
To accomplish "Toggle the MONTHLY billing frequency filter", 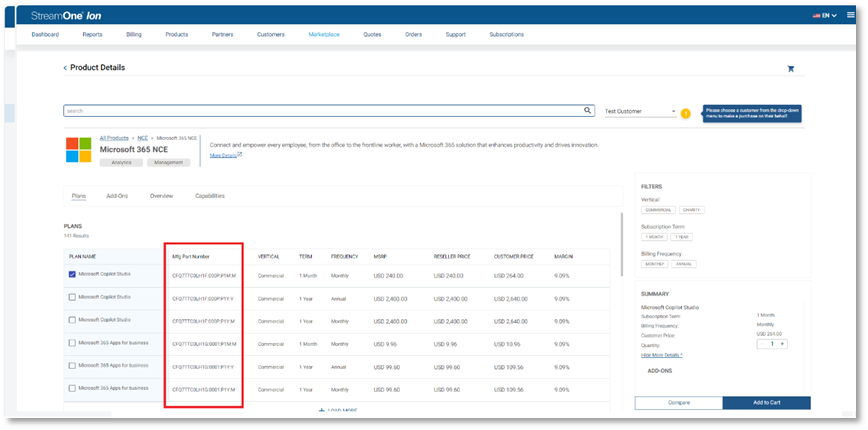I will [x=655, y=264].
